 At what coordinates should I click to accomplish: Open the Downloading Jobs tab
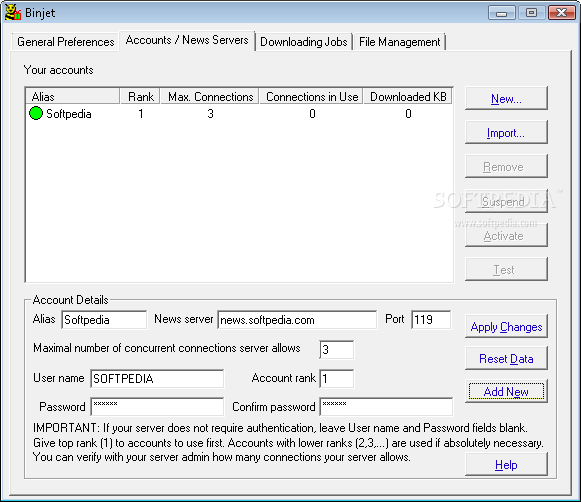click(304, 42)
